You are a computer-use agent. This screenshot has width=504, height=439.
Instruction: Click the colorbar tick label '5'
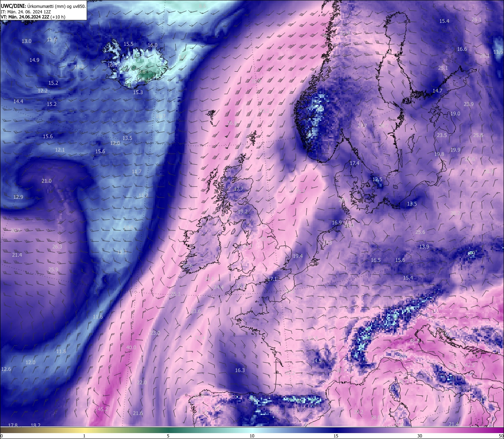(x=168, y=436)
